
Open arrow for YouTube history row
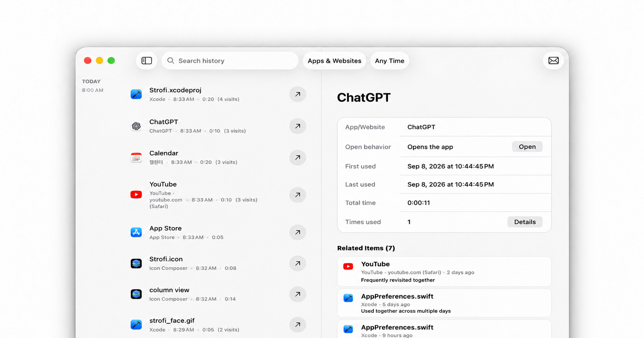[x=297, y=195]
